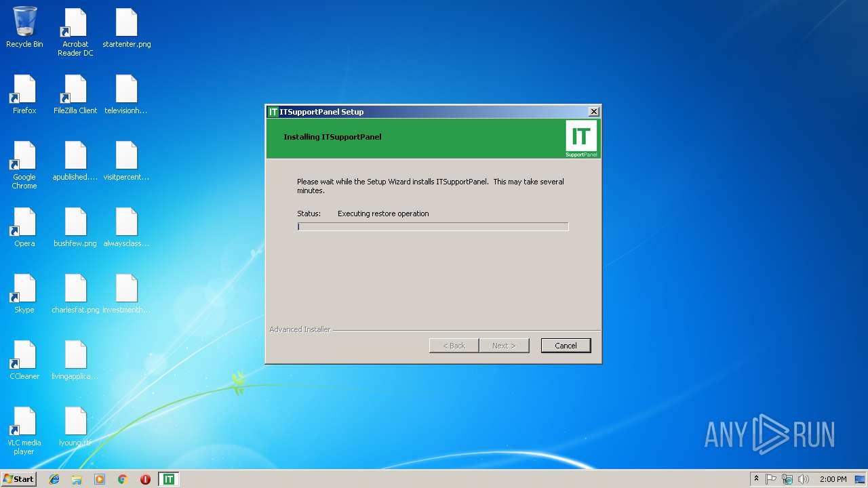
Task: Select the apublished... file icon
Action: pyautogui.click(x=75, y=161)
